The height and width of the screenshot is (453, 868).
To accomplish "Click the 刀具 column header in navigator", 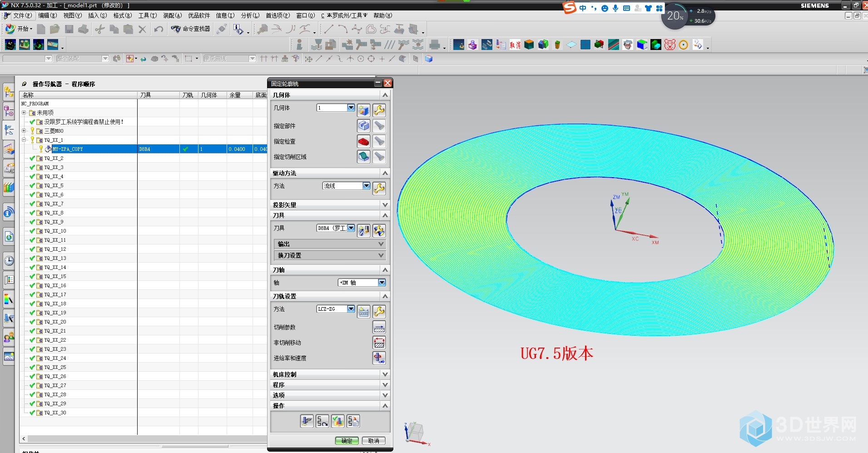I will tap(159, 95).
